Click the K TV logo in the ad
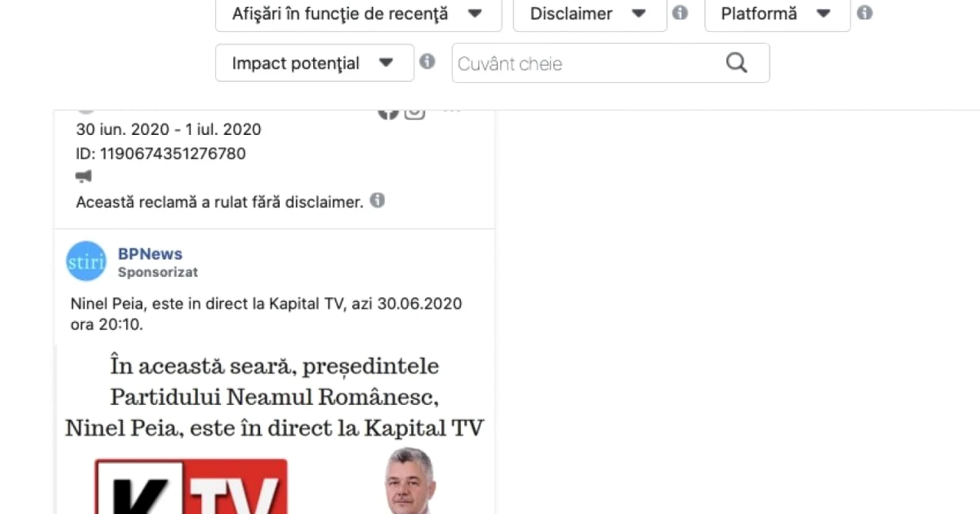 click(191, 486)
